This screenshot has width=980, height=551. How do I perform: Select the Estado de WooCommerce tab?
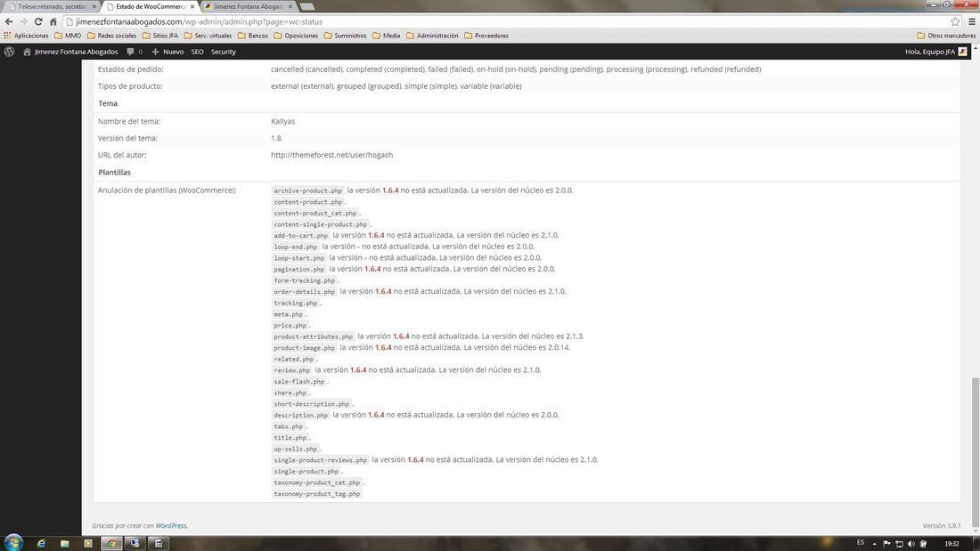coord(150,6)
